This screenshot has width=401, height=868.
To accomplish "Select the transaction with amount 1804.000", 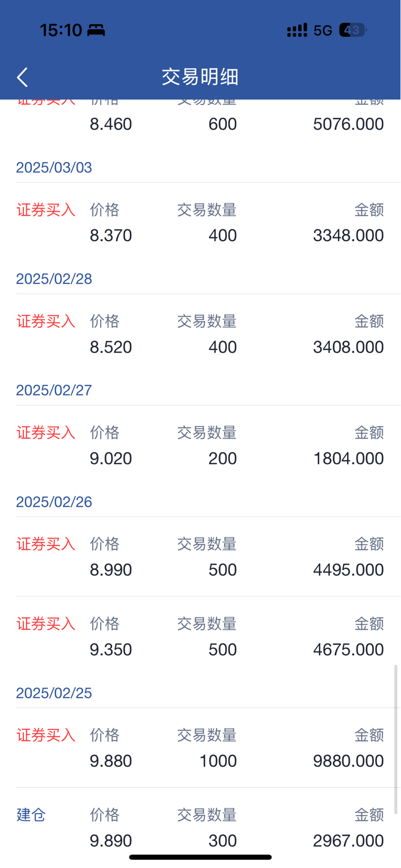I will coord(200,446).
